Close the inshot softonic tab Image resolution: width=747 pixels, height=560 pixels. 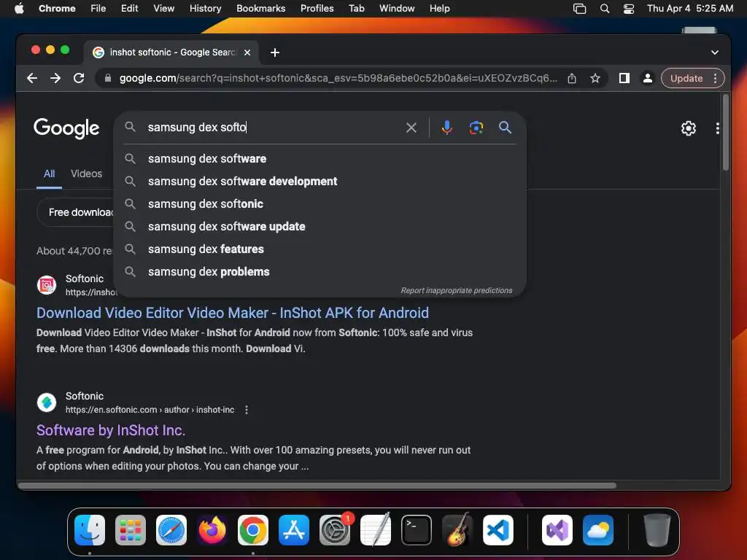point(247,52)
